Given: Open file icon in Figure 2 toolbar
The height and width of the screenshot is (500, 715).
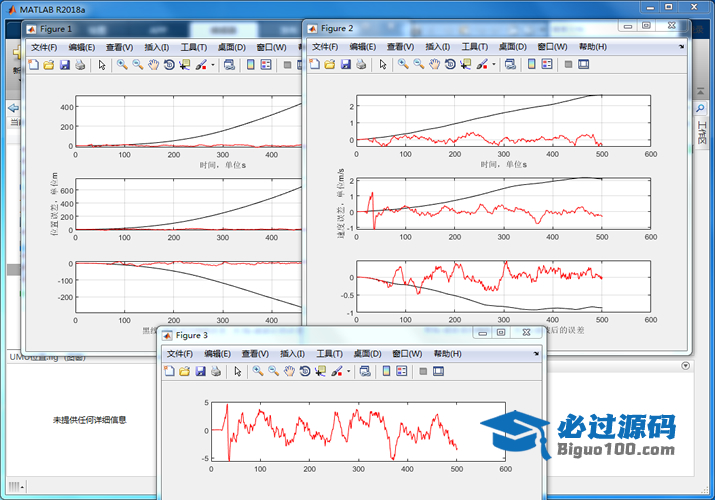Looking at the screenshot, I should [330, 64].
